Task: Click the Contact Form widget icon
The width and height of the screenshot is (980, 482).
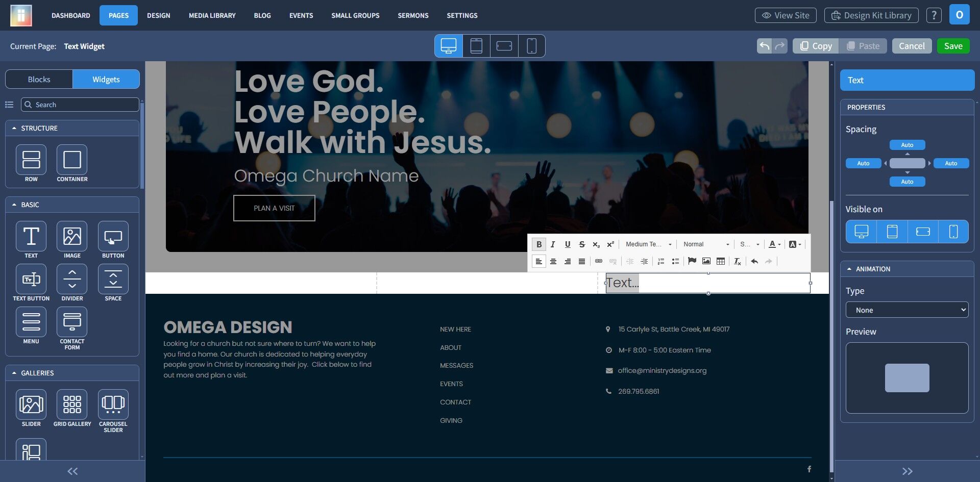Action: pyautogui.click(x=72, y=322)
